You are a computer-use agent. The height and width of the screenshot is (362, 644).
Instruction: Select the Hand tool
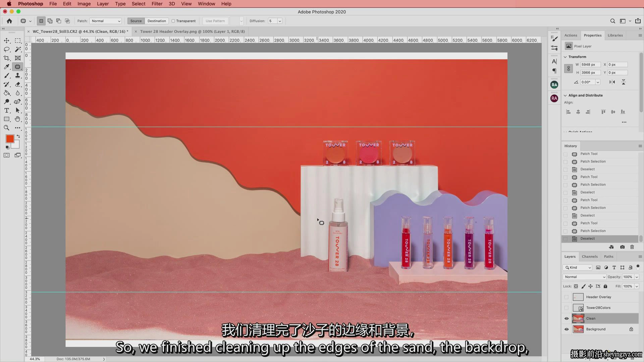coord(18,119)
